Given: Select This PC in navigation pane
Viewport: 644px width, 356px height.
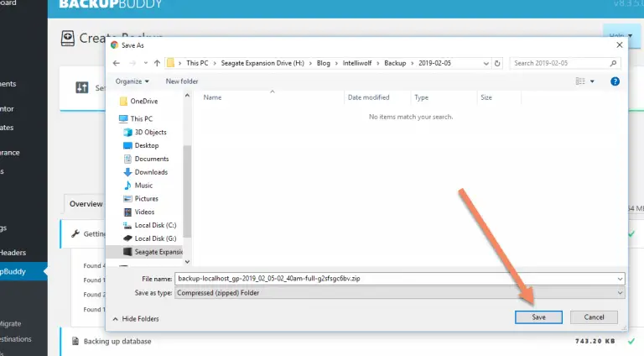Looking at the screenshot, I should (136, 118).
